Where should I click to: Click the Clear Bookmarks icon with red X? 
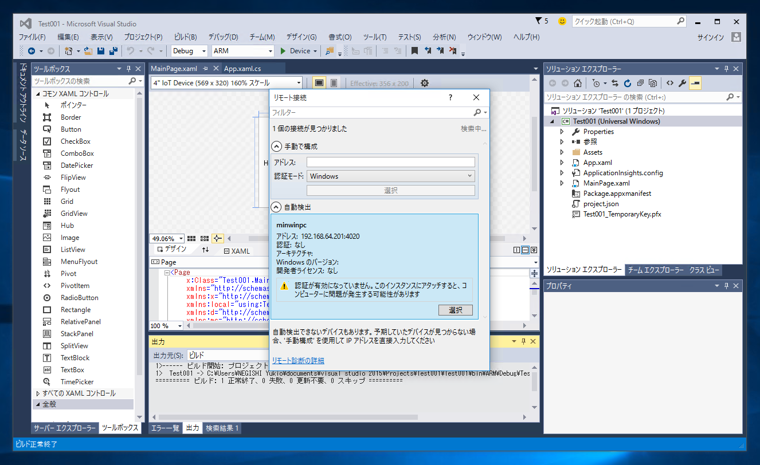click(453, 51)
